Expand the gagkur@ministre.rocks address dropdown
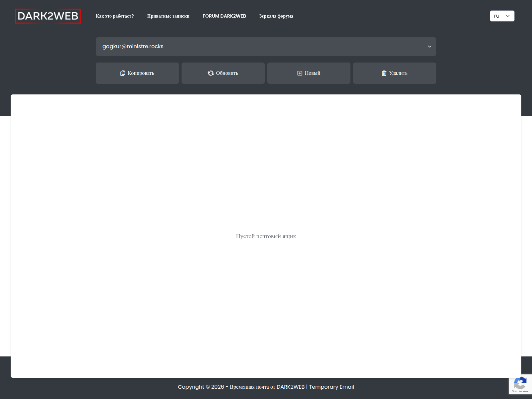Screen dimensions: 532x399 point(265,47)
